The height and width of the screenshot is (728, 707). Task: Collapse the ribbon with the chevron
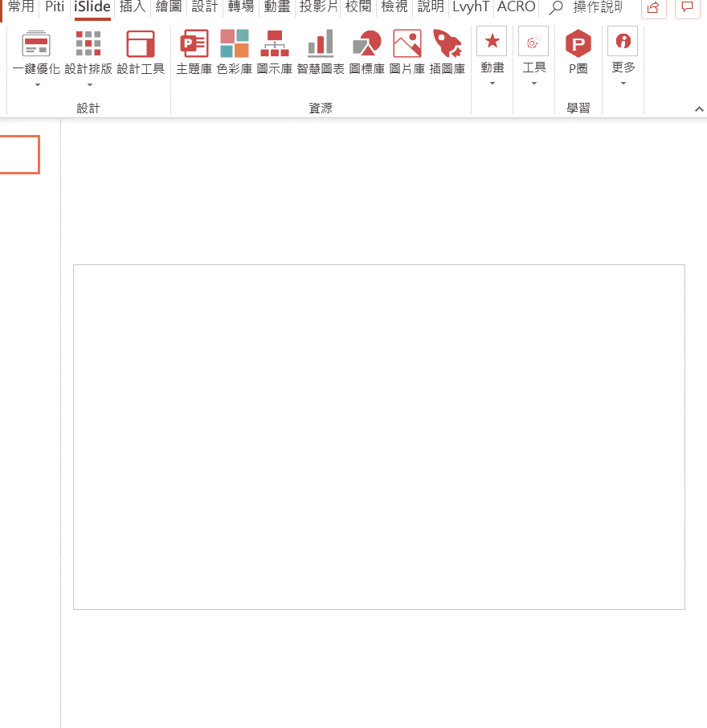click(x=699, y=109)
